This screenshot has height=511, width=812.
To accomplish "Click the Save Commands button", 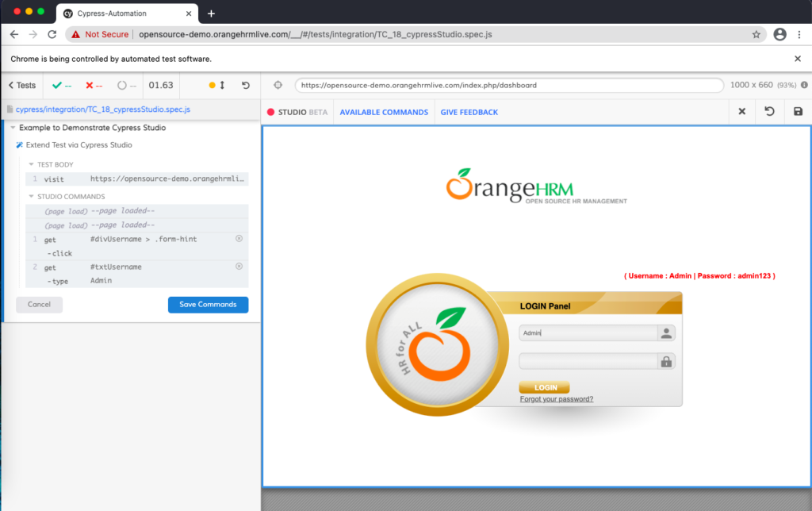I will click(x=208, y=304).
